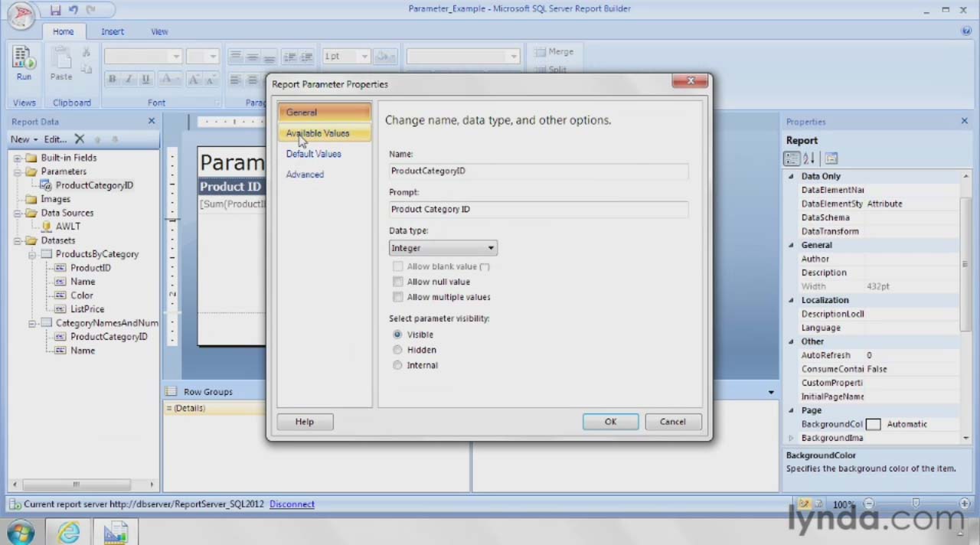The height and width of the screenshot is (545, 980).
Task: Enable Allow null value checkbox
Action: coord(397,282)
